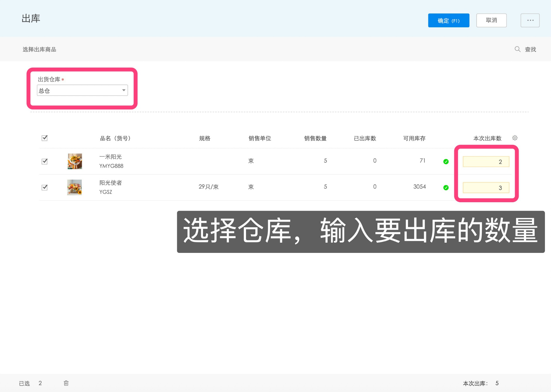Click the outbound quantity field for 一米阳光
The height and width of the screenshot is (392, 551).
pos(486,162)
